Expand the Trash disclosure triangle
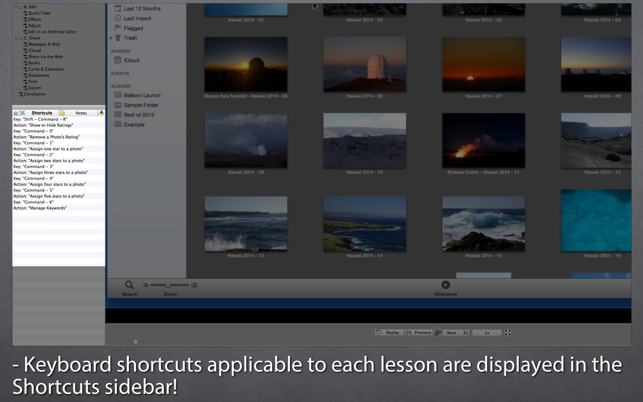Viewport: 643px width, 402px height. click(x=111, y=38)
